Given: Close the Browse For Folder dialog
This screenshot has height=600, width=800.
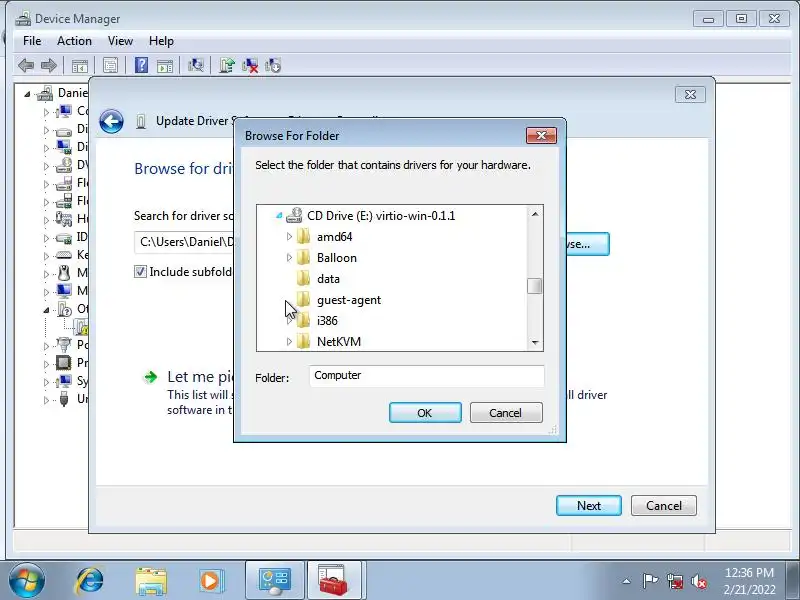Looking at the screenshot, I should coord(541,135).
